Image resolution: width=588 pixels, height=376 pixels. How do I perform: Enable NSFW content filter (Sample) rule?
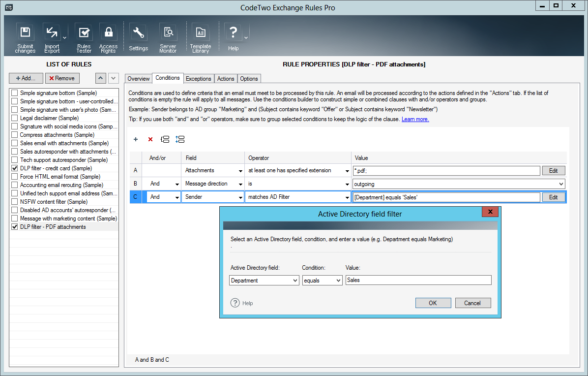point(15,201)
